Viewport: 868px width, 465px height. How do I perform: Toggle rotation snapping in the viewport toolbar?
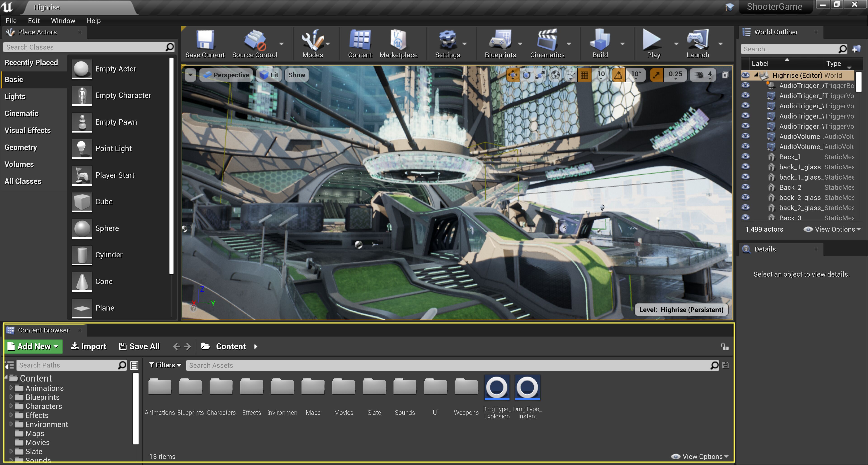pyautogui.click(x=618, y=75)
